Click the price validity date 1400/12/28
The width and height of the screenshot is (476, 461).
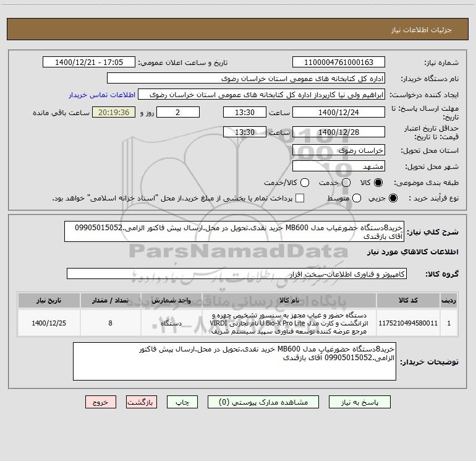339,132
